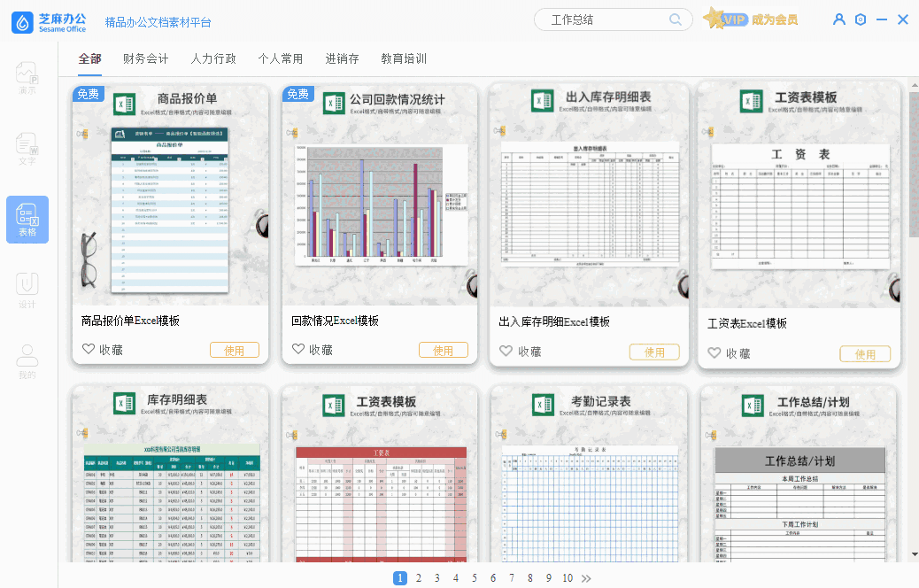Switch to the 教育培训 tab
Screen dimensions: 919x588
point(404,59)
